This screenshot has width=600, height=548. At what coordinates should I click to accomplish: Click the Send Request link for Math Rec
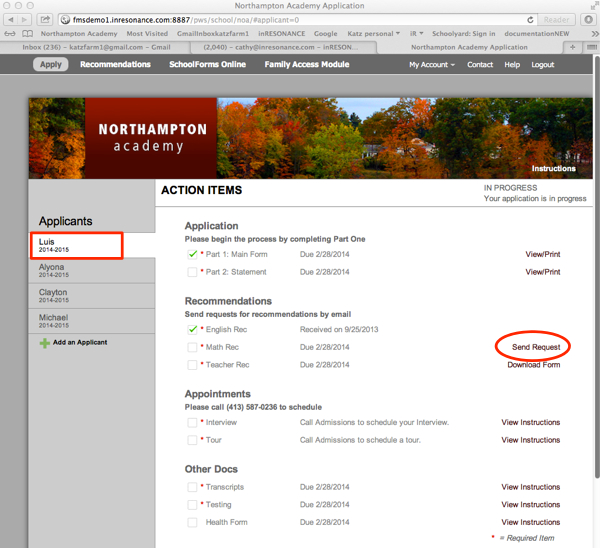(535, 347)
